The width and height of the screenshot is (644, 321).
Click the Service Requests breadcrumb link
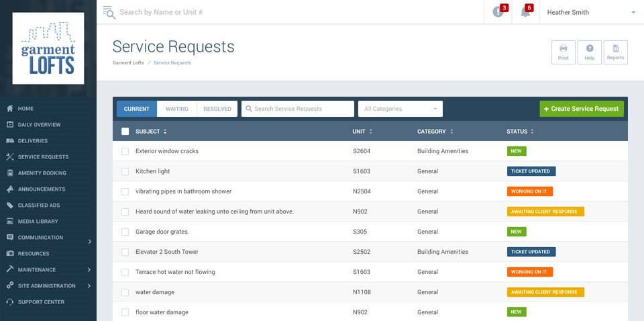pos(172,63)
